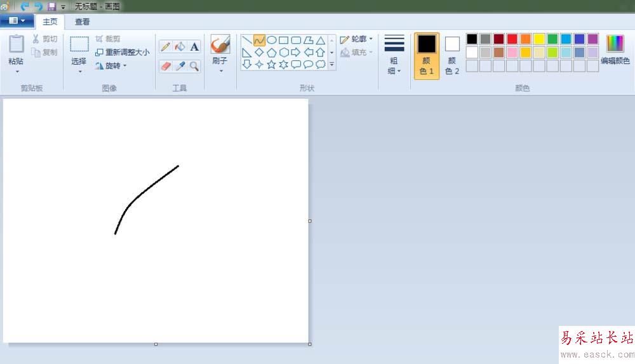
Task: Choose the Polygon shape
Action: coord(308,40)
